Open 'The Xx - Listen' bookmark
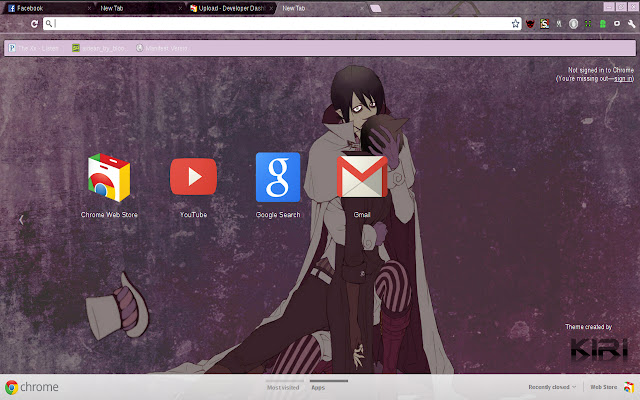Screen dimensions: 640x400 point(34,48)
